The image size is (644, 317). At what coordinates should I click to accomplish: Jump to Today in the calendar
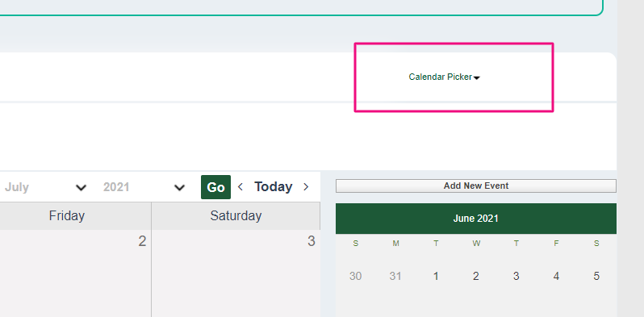click(x=273, y=187)
